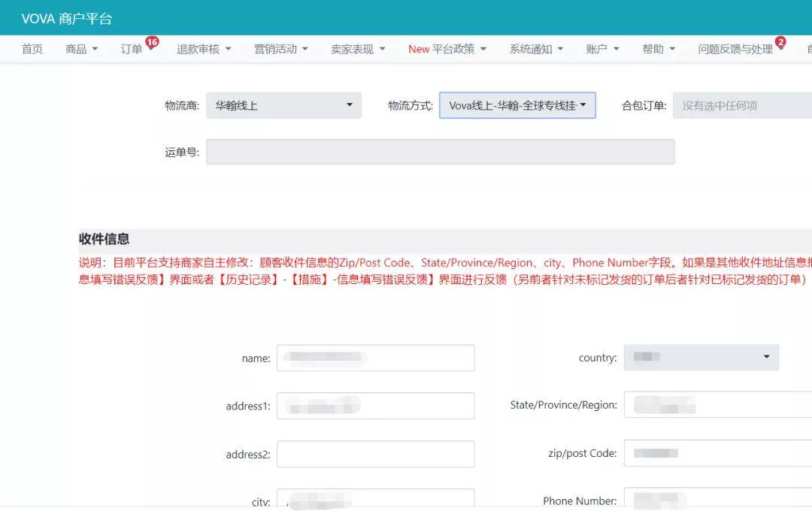Click the red 2 badge on 问题反馈与处理

[x=780, y=42]
